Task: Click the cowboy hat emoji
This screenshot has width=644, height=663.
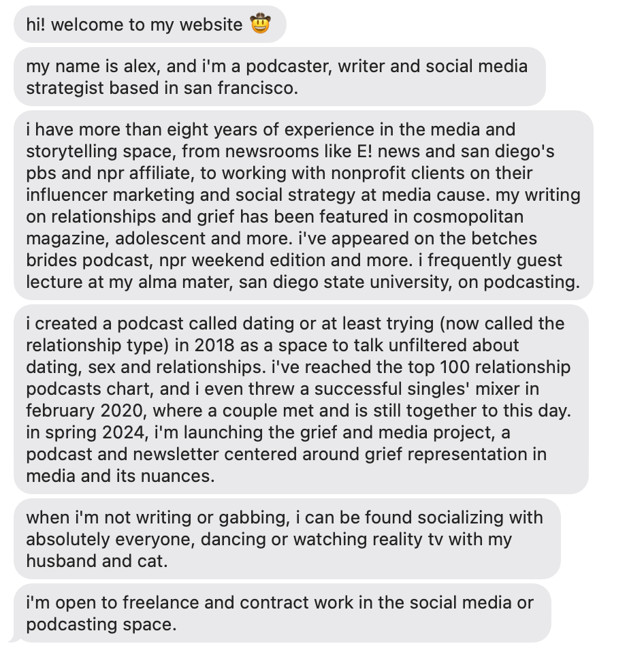Action: [x=260, y=25]
